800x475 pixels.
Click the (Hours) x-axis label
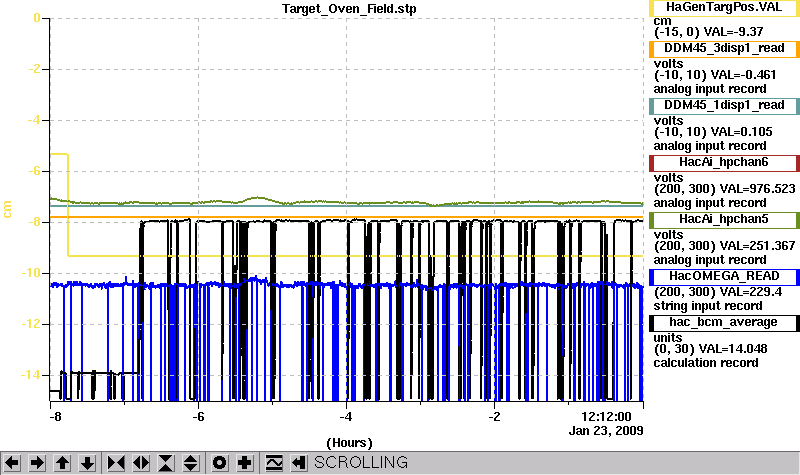[349, 443]
